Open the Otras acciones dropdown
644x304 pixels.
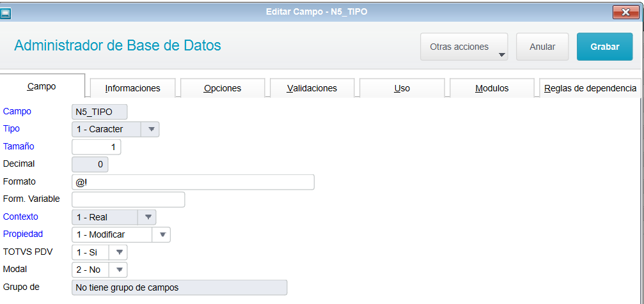tap(464, 47)
